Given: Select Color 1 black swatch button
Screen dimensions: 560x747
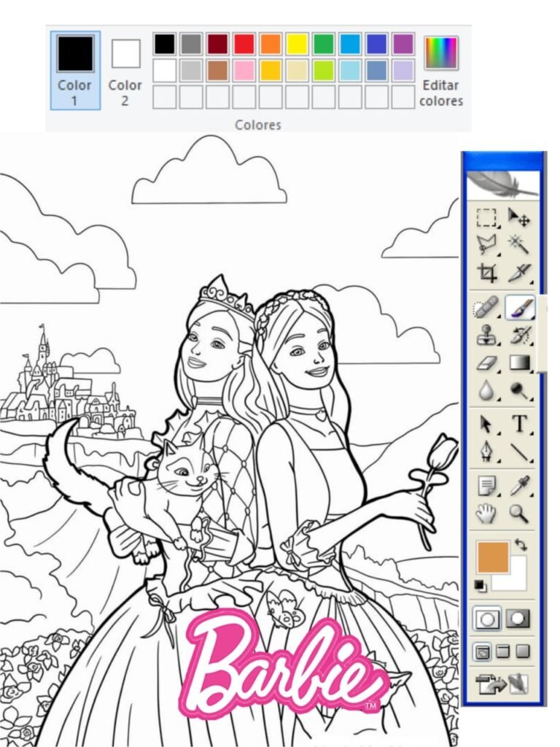Looking at the screenshot, I should (x=75, y=71).
